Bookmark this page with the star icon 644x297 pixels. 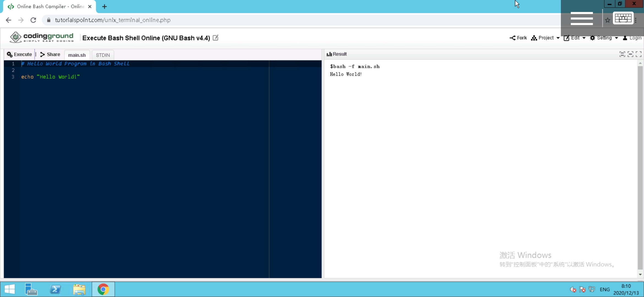tap(607, 20)
